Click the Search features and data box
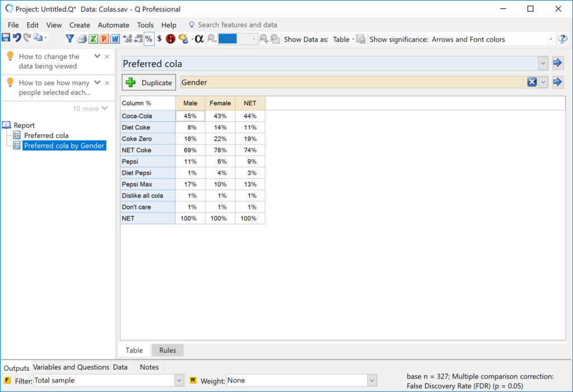Screen dimensions: 573x392 click(x=237, y=25)
